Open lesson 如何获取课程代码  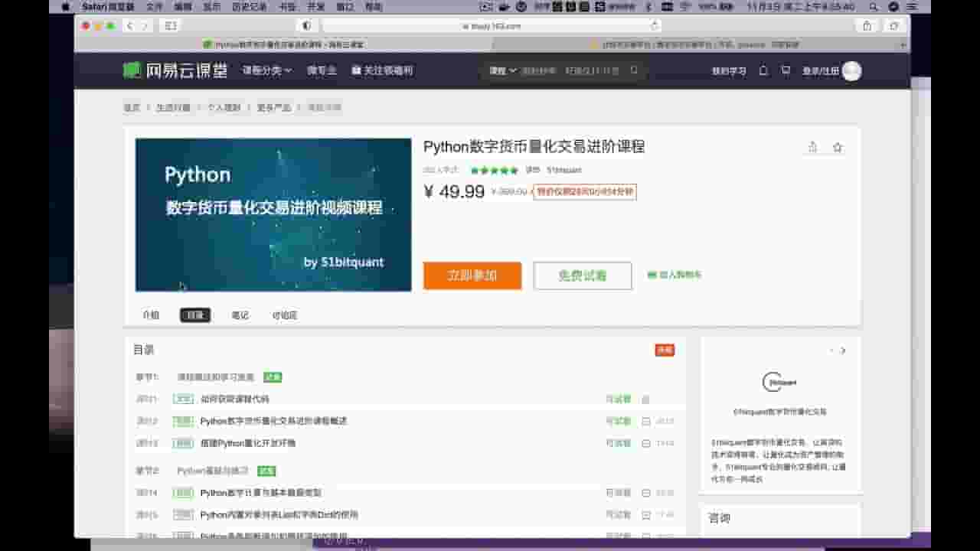pyautogui.click(x=235, y=399)
